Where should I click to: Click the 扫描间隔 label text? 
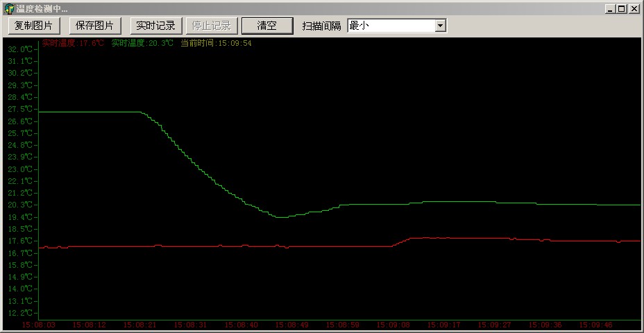(321, 26)
